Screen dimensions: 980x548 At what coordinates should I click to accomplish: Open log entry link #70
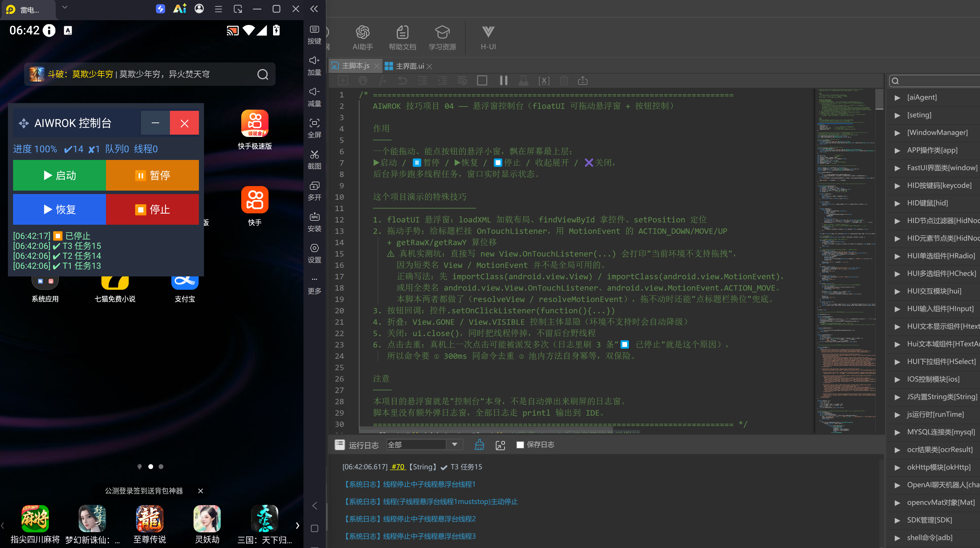point(398,467)
